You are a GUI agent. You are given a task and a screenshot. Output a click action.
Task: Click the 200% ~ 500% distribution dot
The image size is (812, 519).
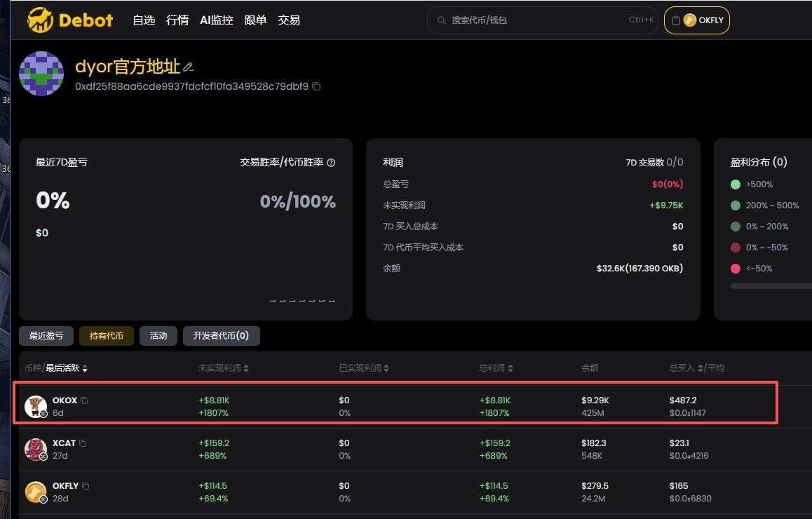[736, 205]
